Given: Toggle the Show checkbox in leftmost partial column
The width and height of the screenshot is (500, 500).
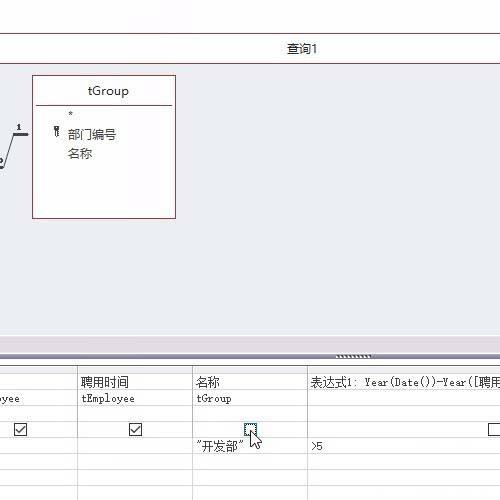Looking at the screenshot, I should pos(20,430).
